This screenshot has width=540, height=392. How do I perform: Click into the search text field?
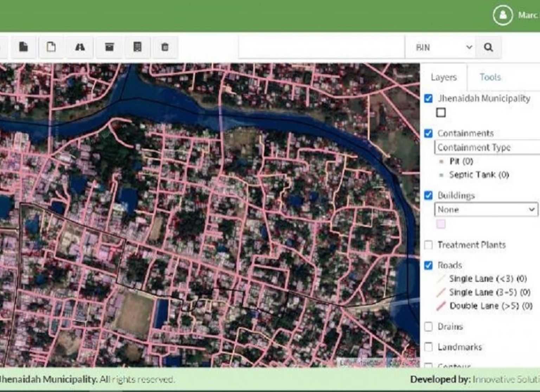coord(321,47)
